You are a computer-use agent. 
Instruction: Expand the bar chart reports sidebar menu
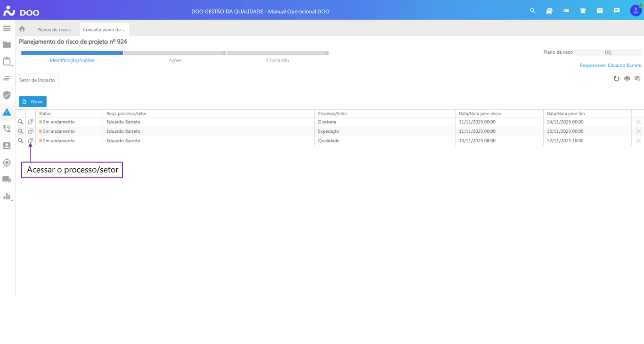click(7, 196)
